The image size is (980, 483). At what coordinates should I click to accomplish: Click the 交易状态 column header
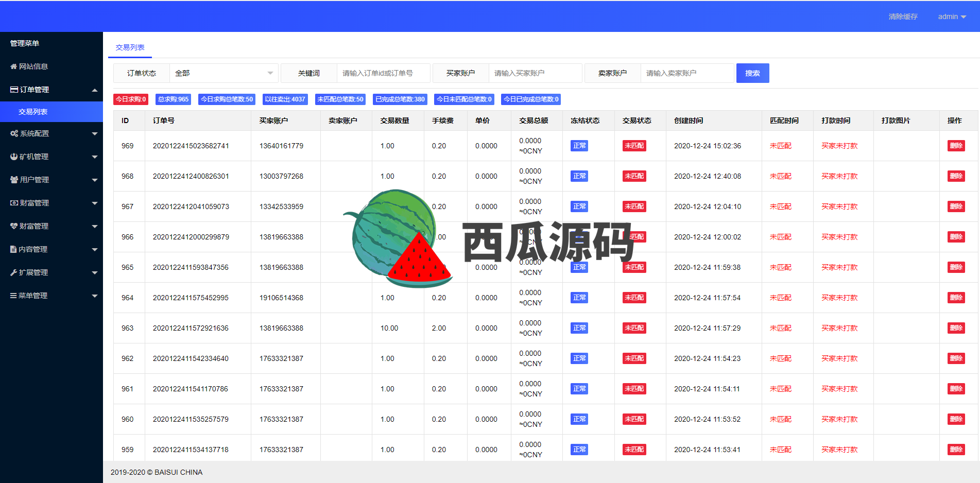[x=637, y=120]
